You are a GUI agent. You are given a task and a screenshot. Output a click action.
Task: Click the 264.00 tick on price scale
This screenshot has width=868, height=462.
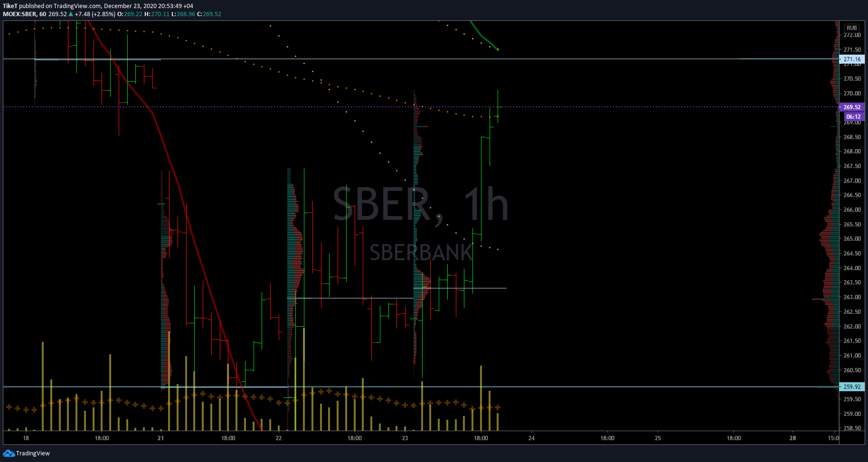[852, 268]
